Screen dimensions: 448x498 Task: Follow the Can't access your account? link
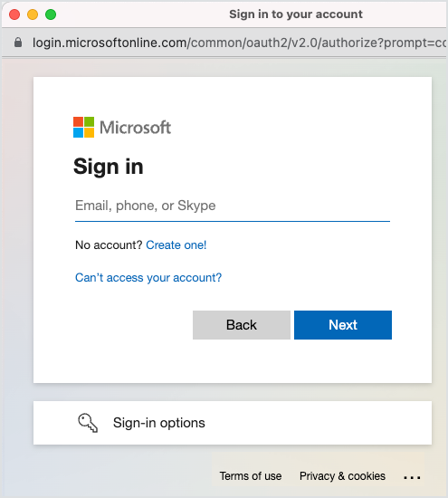[148, 278]
